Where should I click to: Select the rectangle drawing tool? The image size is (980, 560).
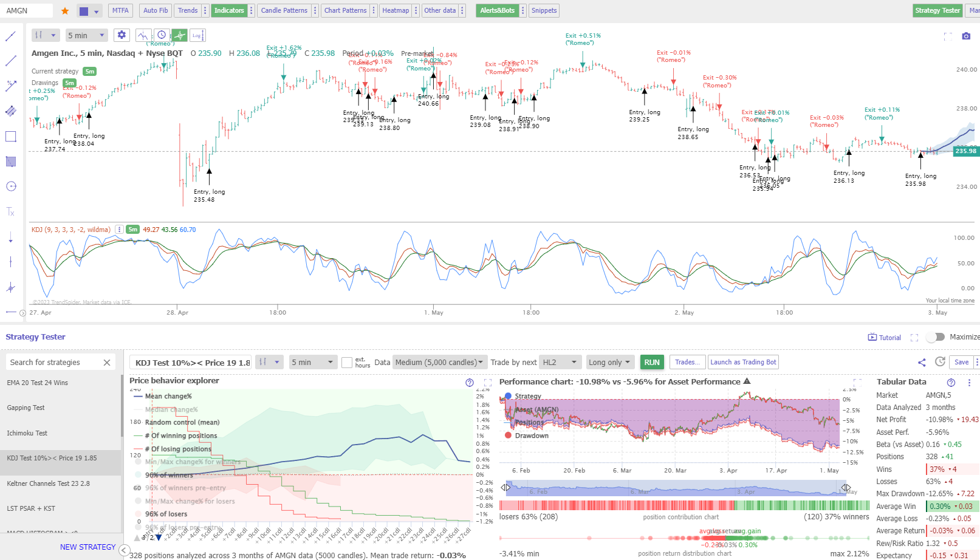pos(10,136)
